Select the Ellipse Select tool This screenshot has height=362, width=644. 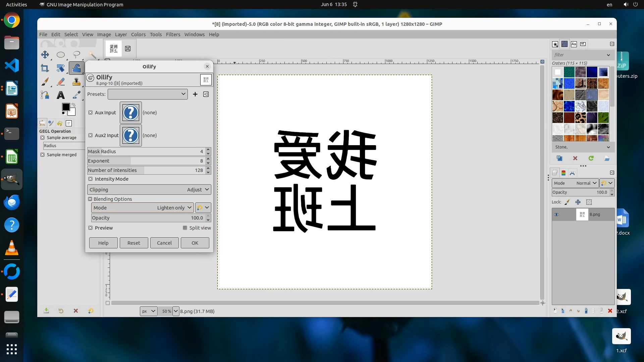coord(61,55)
